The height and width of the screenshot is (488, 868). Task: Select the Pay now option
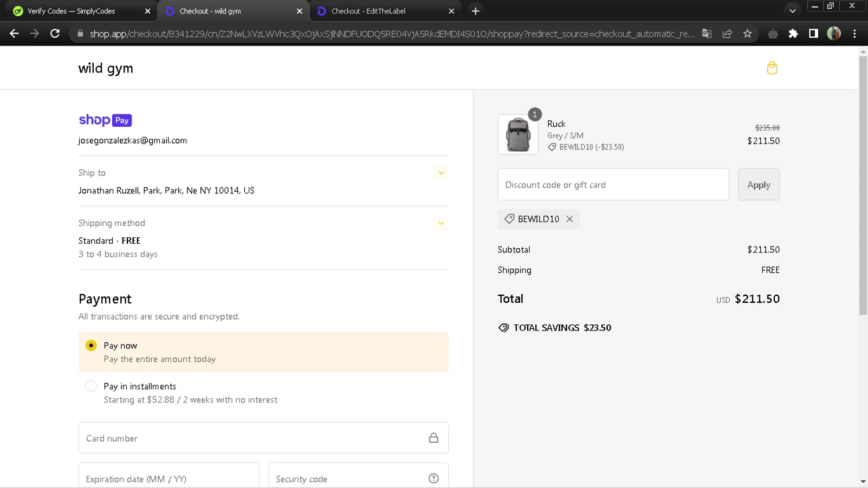coord(91,346)
